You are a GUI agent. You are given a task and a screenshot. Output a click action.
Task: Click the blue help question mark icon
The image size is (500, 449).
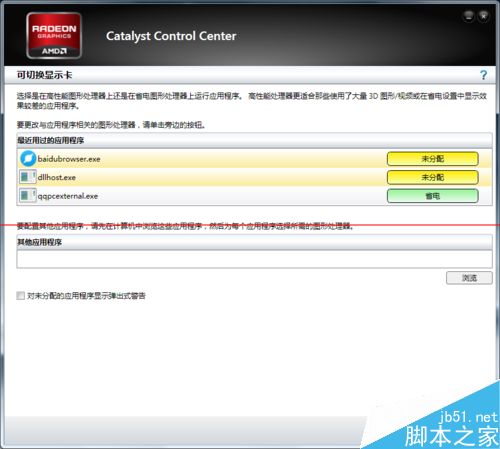483,75
